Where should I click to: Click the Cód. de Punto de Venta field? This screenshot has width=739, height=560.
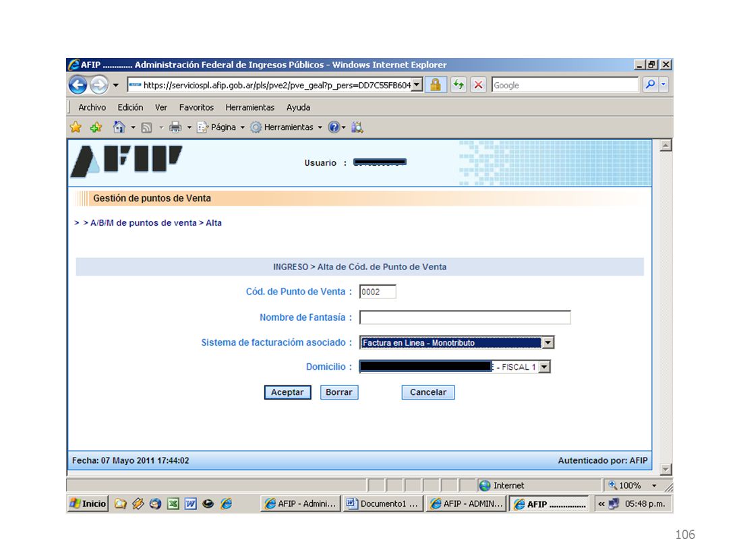(378, 292)
